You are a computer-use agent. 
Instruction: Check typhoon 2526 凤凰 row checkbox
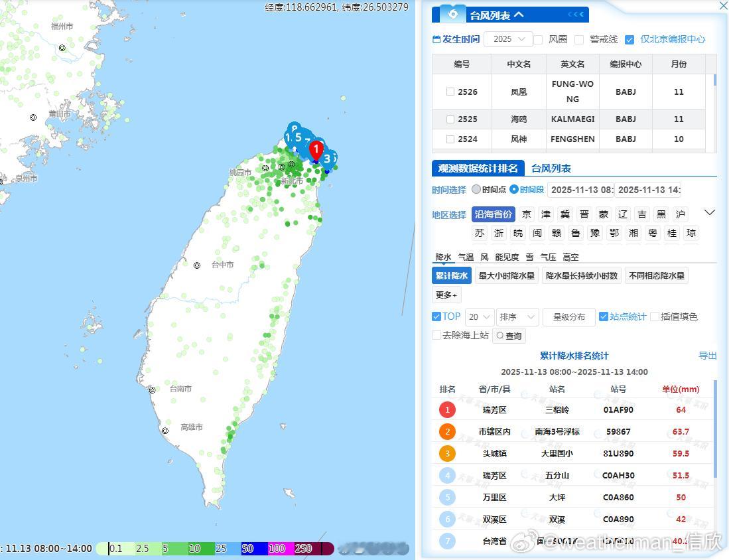tap(450, 92)
